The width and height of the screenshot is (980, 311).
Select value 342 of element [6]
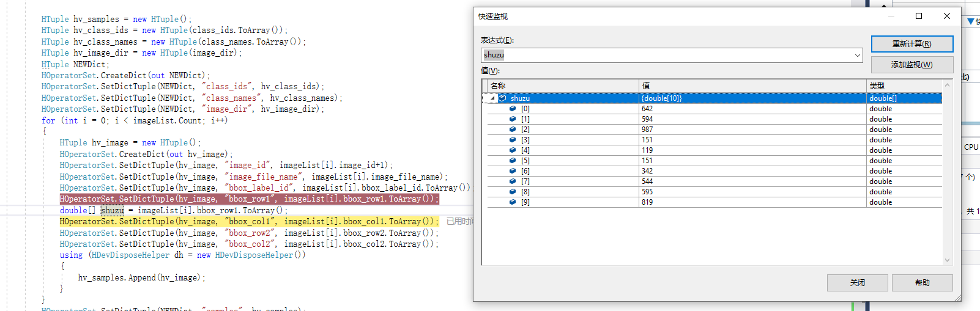[647, 171]
